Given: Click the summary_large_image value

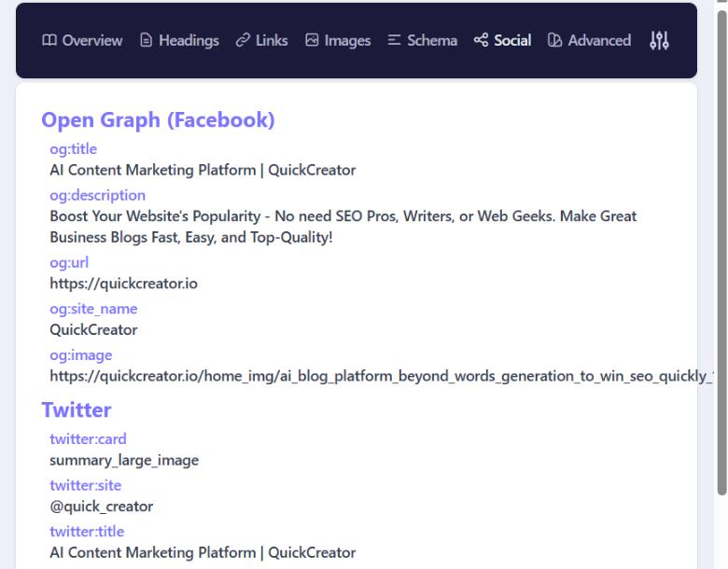Looking at the screenshot, I should [x=124, y=461].
